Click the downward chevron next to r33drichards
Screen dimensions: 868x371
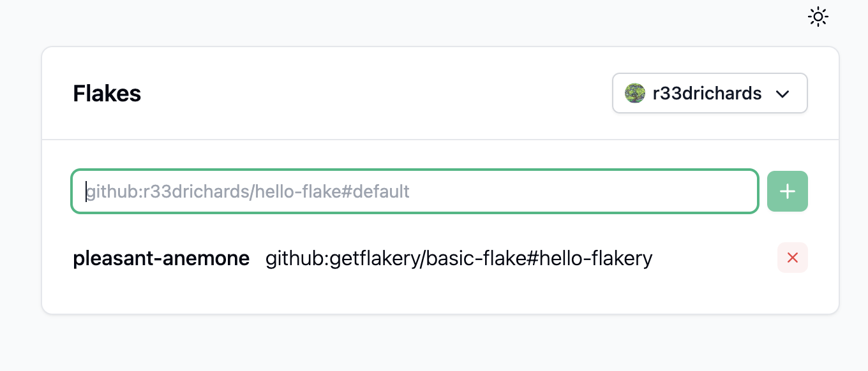pos(782,93)
